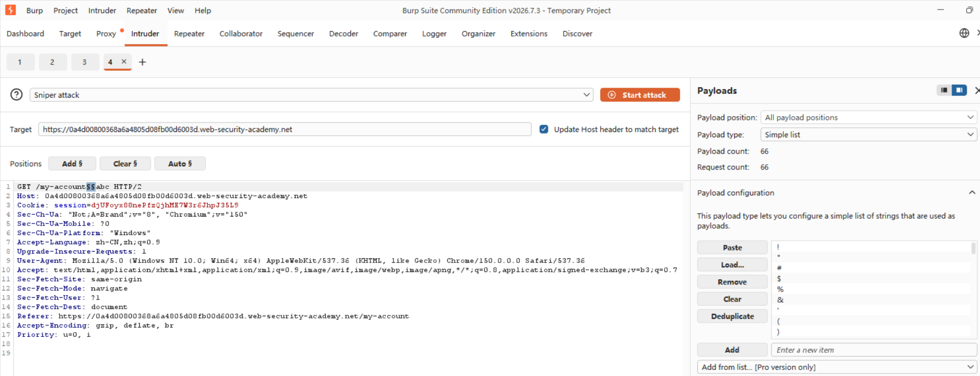Switch to the Repeater tool tab

tap(189, 33)
